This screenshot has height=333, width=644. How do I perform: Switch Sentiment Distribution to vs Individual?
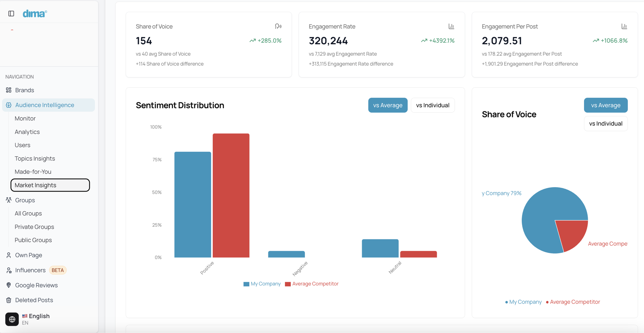432,105
